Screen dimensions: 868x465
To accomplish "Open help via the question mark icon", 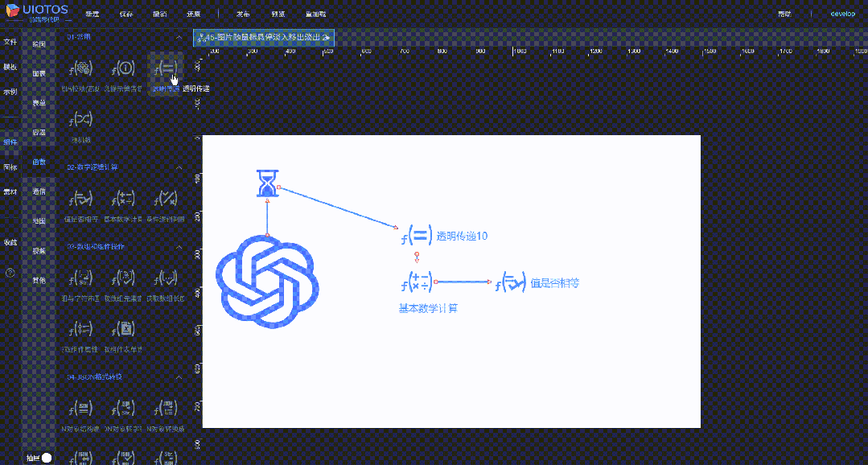I will click(10, 273).
